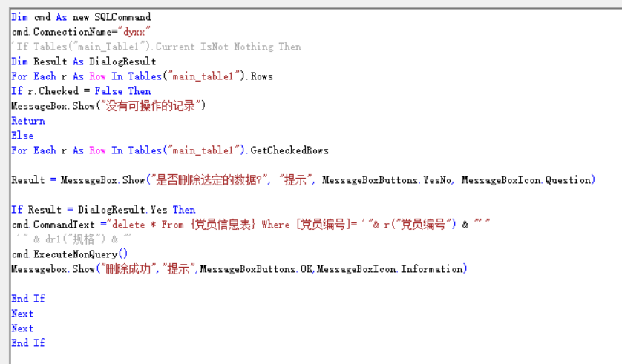Click the 'If r.Checked = False Then' line
The height and width of the screenshot is (364, 622).
tap(81, 91)
